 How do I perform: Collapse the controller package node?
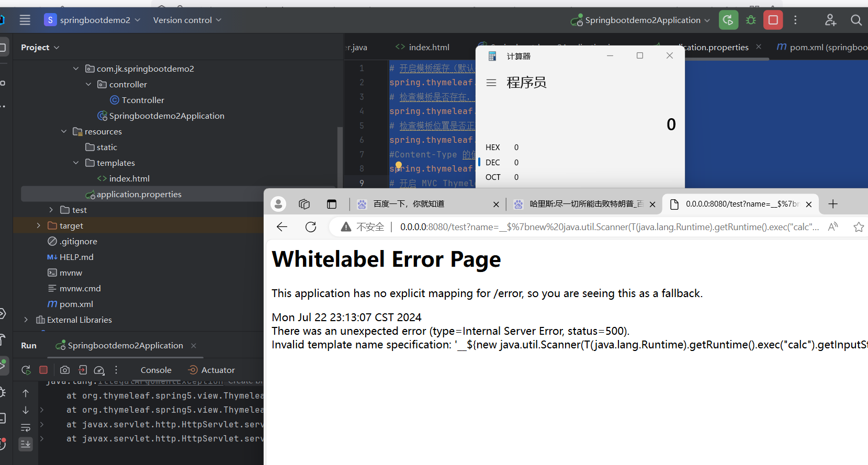[88, 84]
